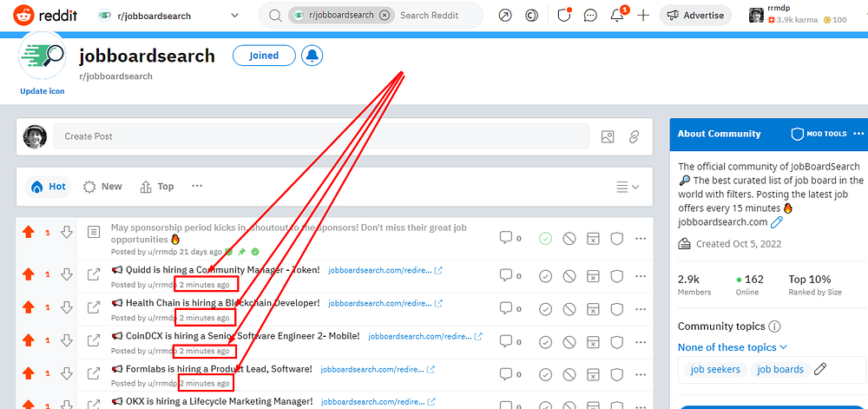This screenshot has height=409, width=868.
Task: Open comments on the CoinDCX post
Action: point(510,341)
